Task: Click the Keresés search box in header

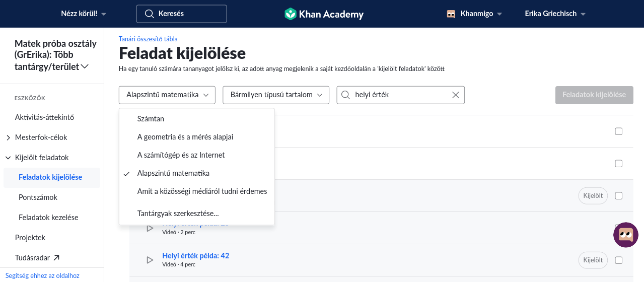Action: pyautogui.click(x=181, y=14)
